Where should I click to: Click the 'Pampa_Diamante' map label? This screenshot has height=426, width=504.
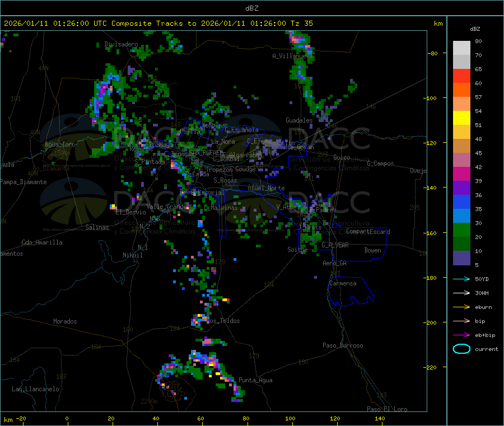tap(24, 182)
